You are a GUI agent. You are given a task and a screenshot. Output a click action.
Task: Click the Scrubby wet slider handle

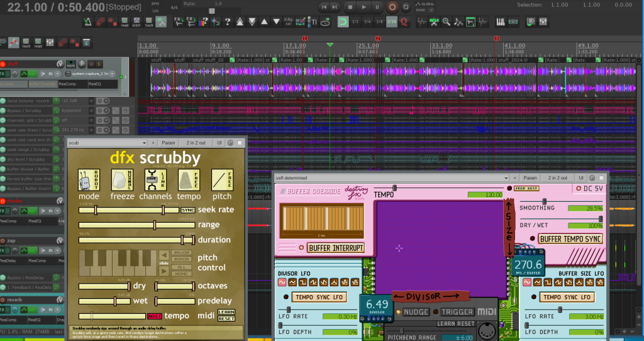tap(115, 301)
